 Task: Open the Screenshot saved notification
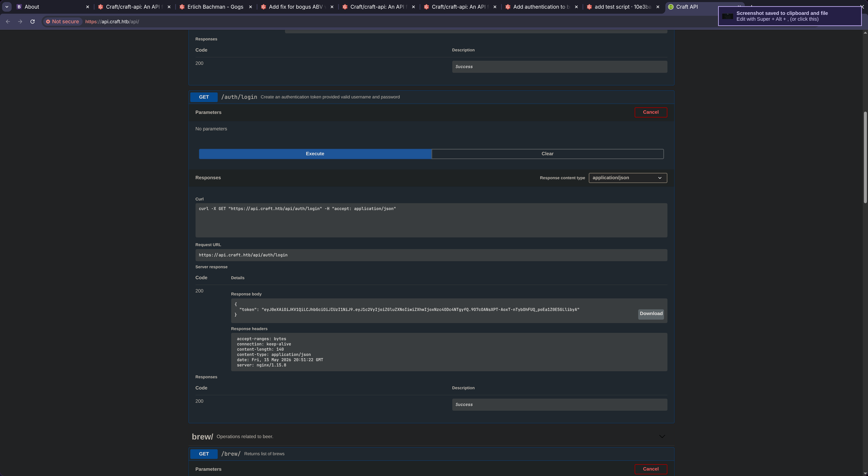[789, 16]
